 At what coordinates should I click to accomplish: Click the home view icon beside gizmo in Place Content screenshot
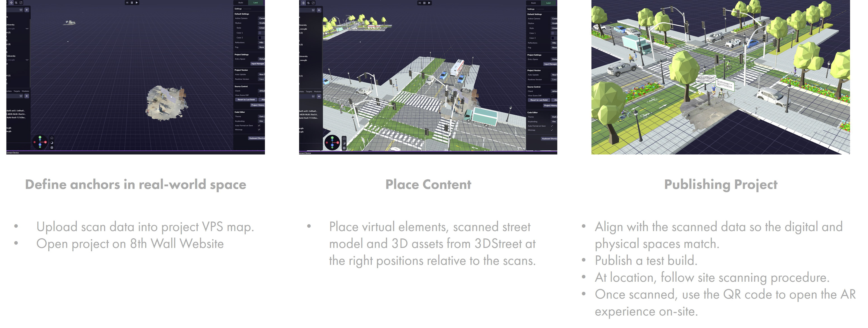344,138
